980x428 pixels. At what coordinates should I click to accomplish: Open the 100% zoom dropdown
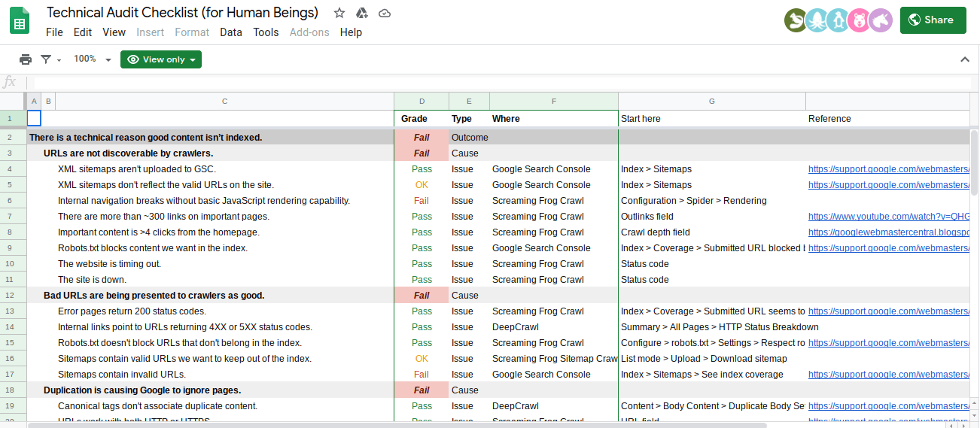pyautogui.click(x=92, y=59)
